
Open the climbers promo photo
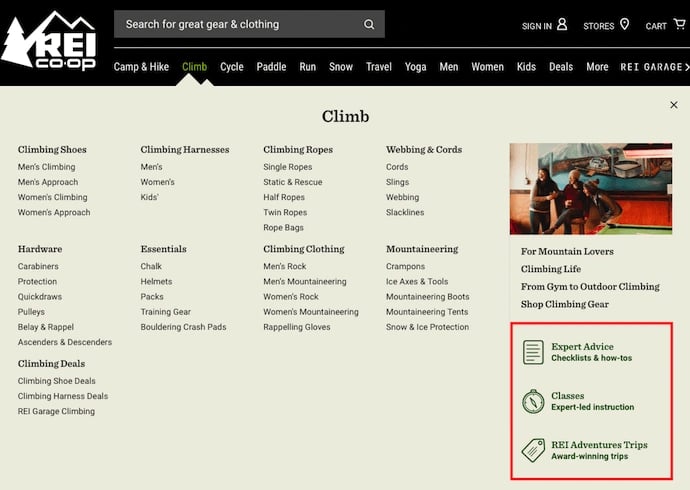[x=590, y=188]
